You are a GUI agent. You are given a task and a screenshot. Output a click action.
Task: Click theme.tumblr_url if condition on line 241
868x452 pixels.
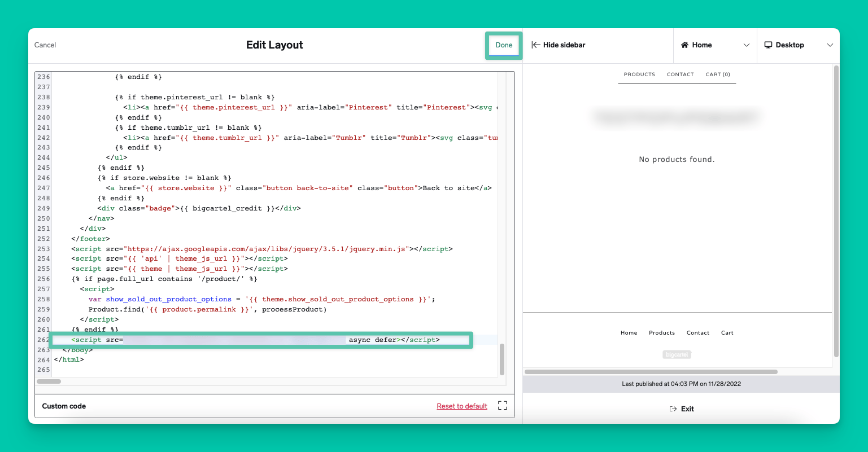click(x=188, y=128)
